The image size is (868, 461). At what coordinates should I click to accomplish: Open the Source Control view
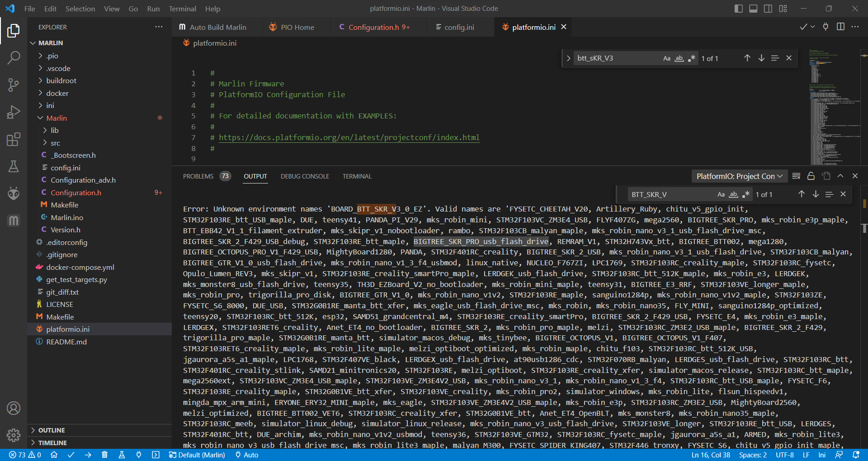click(x=14, y=85)
